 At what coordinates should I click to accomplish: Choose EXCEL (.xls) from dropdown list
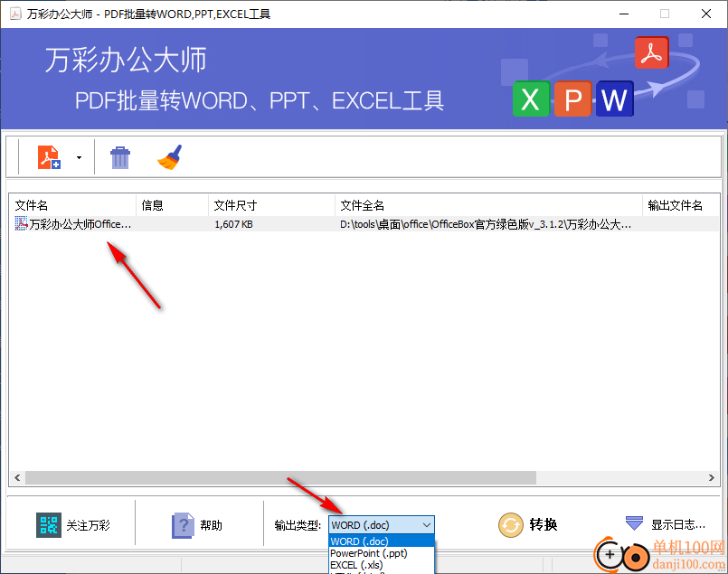coord(381,565)
